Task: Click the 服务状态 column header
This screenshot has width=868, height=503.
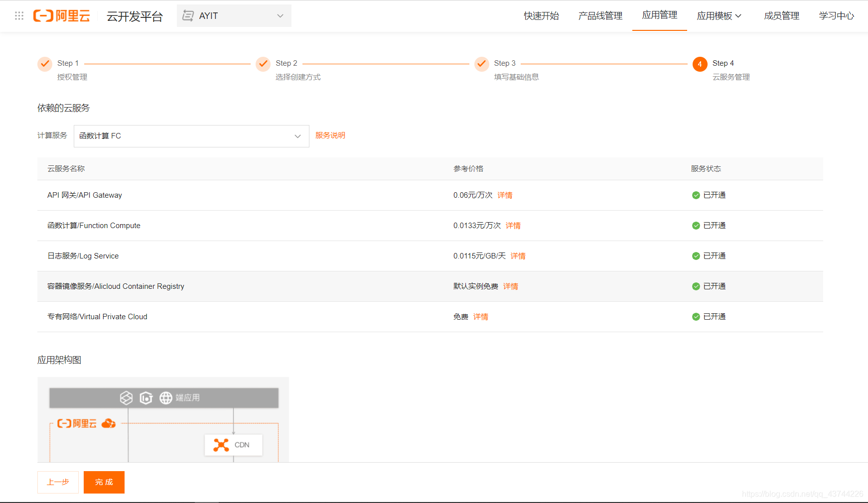Action: point(706,169)
